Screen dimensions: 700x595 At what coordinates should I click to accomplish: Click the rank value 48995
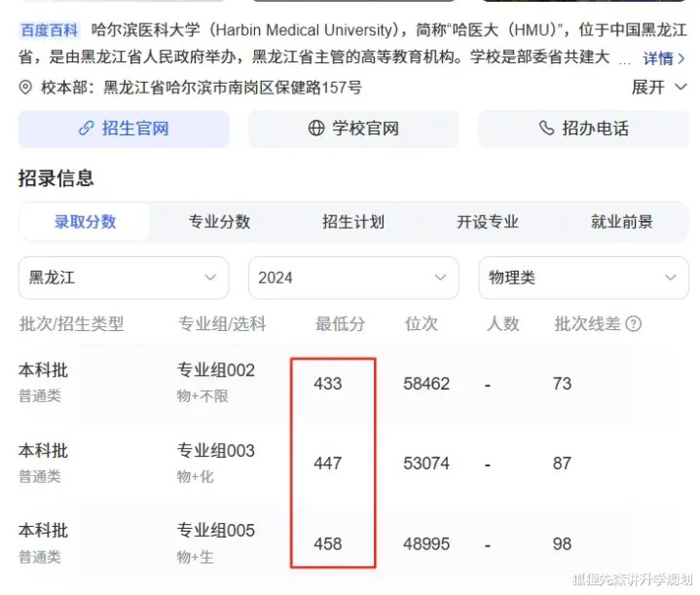(x=426, y=544)
